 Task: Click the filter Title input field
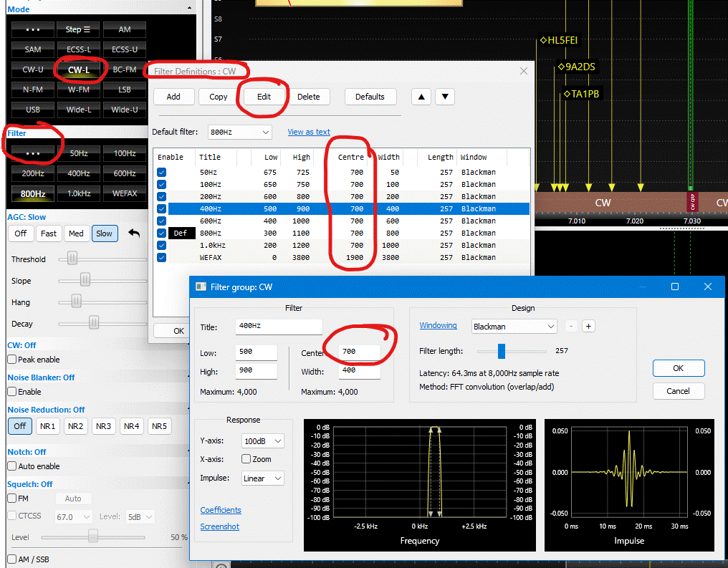[x=279, y=327]
